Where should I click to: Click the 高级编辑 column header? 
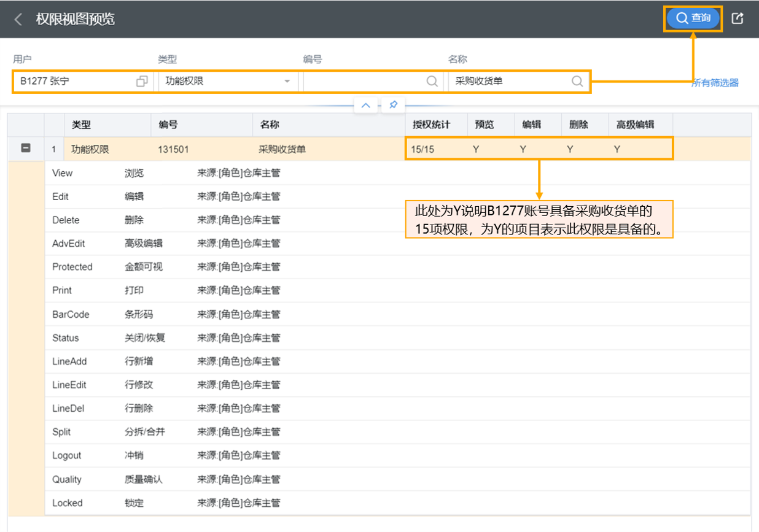tap(640, 125)
